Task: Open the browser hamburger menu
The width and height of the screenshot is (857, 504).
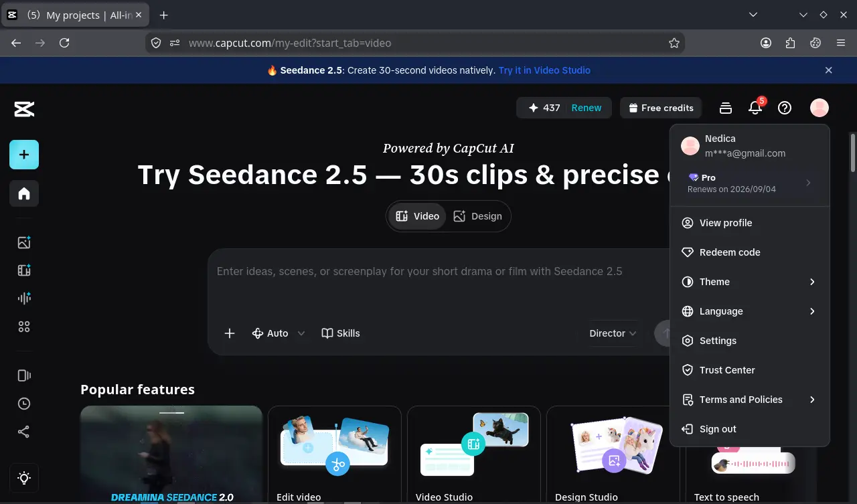Action: [x=841, y=43]
